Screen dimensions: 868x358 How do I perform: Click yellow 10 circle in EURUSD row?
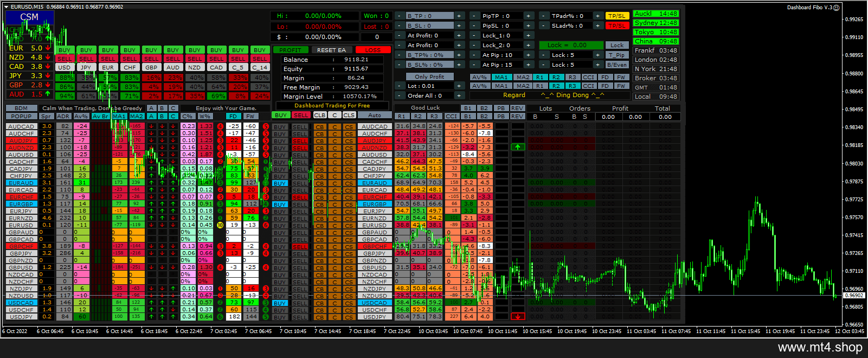(x=220, y=225)
